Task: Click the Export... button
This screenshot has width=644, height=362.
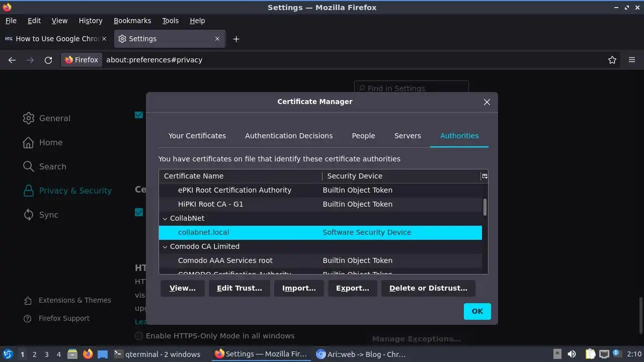Action: 353,288
